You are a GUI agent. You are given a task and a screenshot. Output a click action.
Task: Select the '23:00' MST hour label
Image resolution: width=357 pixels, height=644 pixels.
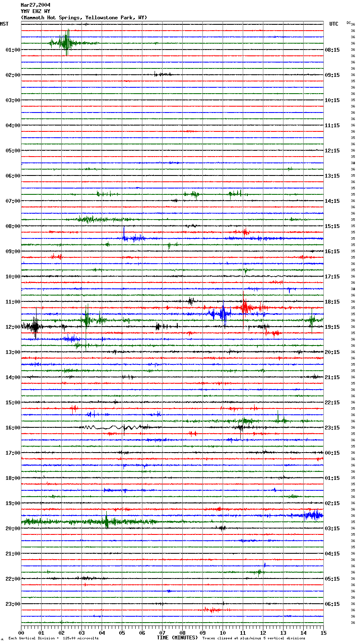coord(13,604)
